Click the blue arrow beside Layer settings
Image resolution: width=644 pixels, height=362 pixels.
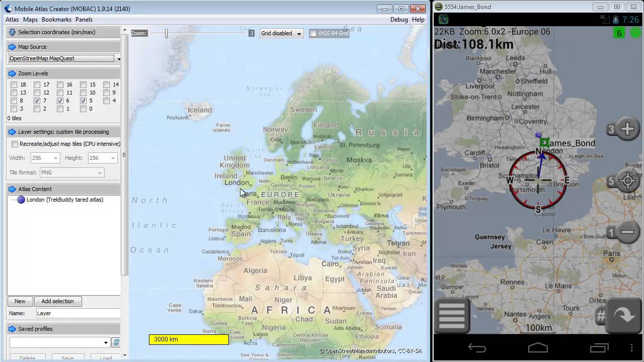(13, 132)
